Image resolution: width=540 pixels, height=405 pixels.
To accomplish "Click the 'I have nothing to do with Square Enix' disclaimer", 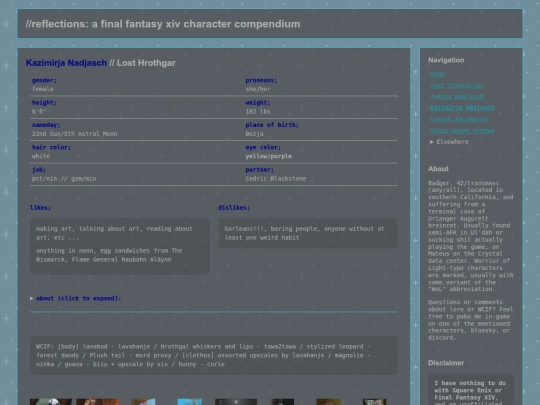I will pos(471,393).
